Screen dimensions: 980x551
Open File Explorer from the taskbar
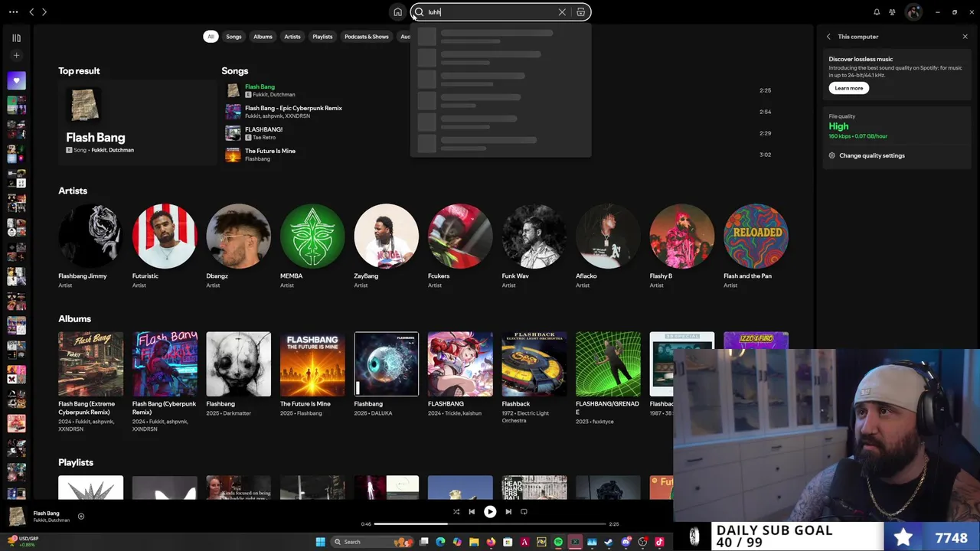coord(474,542)
